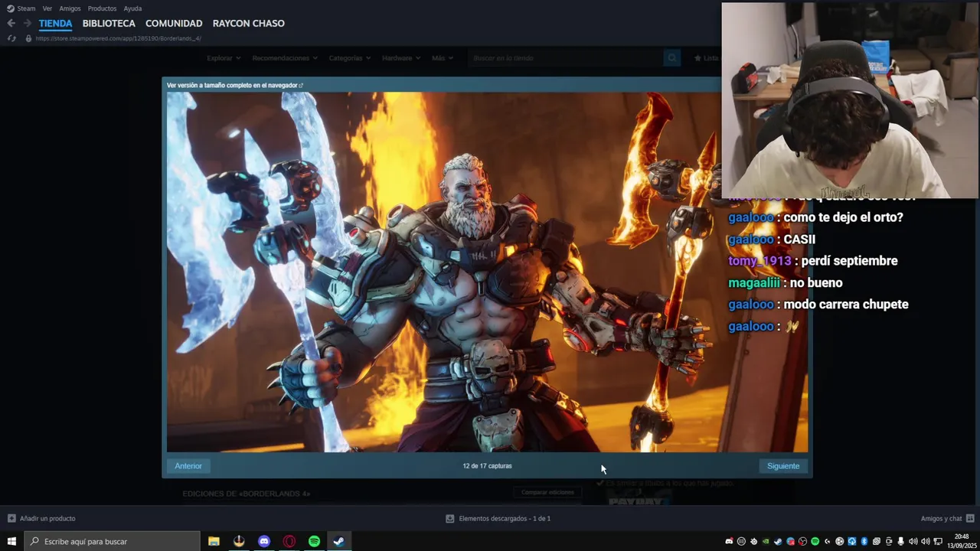Click the store search field

point(565,58)
